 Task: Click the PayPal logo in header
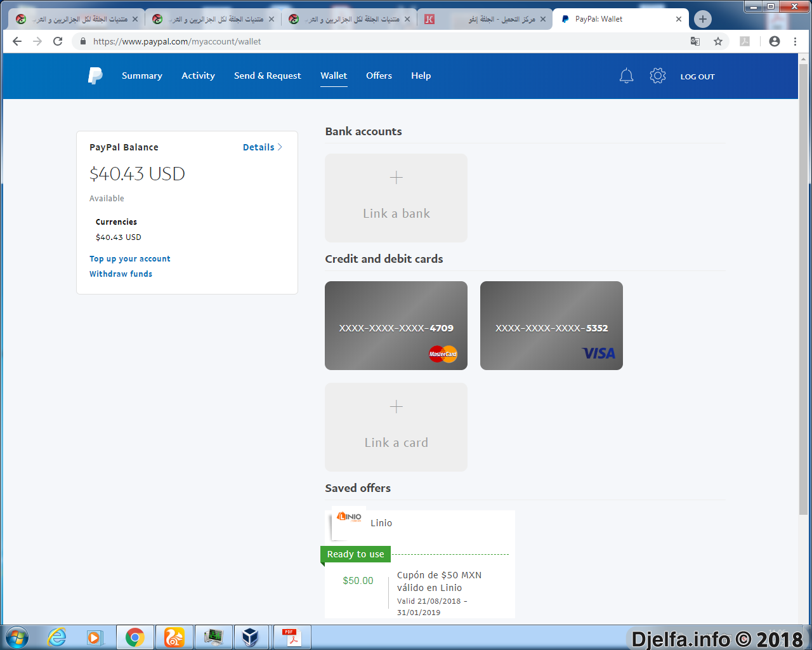click(x=95, y=76)
